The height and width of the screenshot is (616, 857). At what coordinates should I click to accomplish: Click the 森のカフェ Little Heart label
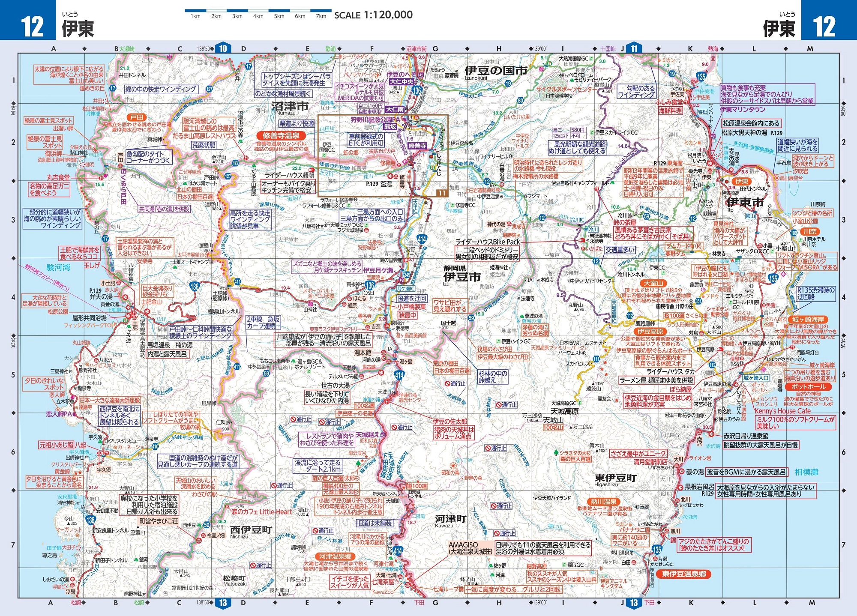261,511
